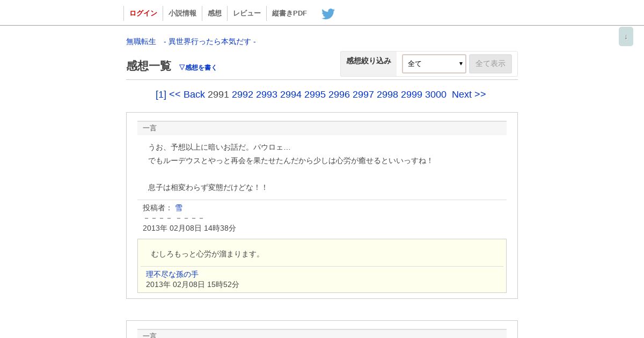The height and width of the screenshot is (338, 644).
Task: Open the 感想 menu item
Action: tap(215, 13)
